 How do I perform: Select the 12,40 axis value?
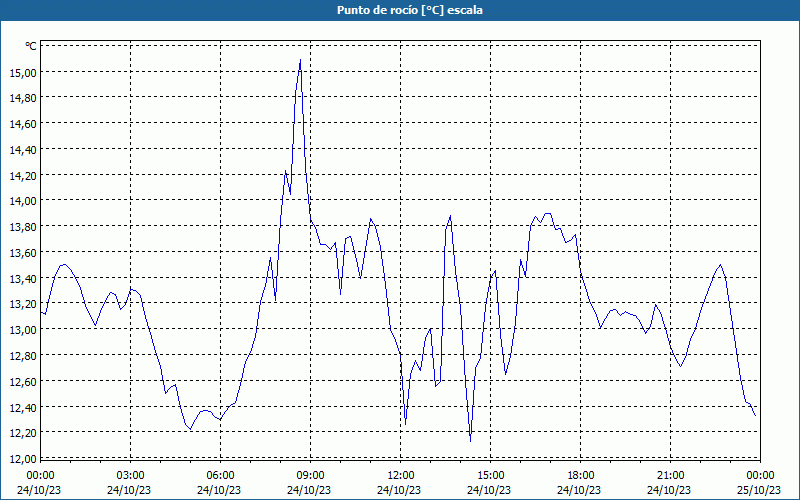(x=23, y=407)
